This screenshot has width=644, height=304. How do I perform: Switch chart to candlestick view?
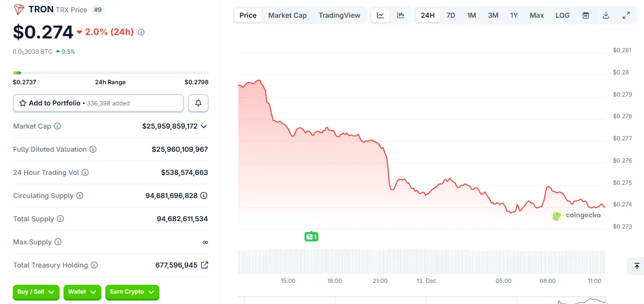click(x=400, y=15)
